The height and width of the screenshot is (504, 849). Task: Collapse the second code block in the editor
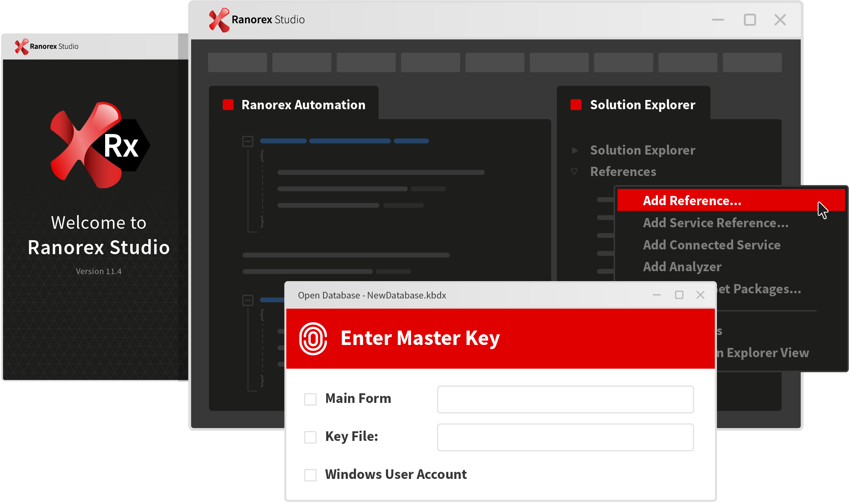[248, 300]
